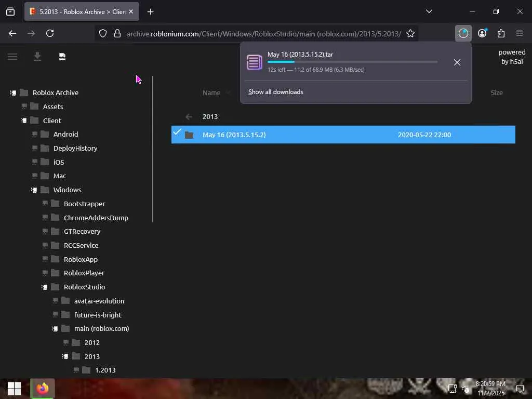Screen dimensions: 532x399
Task: Click the tar download progress bar
Action: pyautogui.click(x=352, y=62)
